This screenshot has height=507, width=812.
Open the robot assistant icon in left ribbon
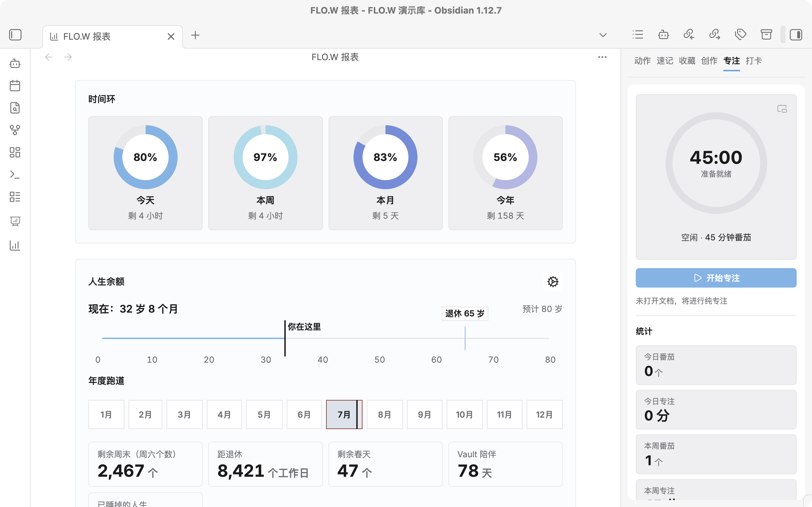(15, 63)
